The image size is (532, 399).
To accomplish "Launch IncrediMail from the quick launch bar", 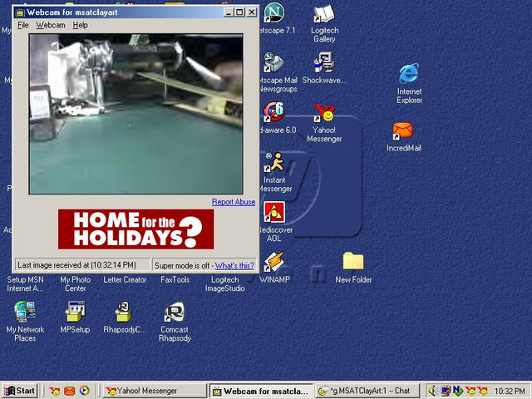I will tap(70, 391).
